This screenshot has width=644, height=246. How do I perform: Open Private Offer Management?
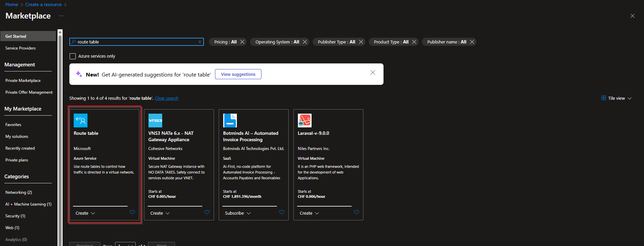pyautogui.click(x=29, y=92)
